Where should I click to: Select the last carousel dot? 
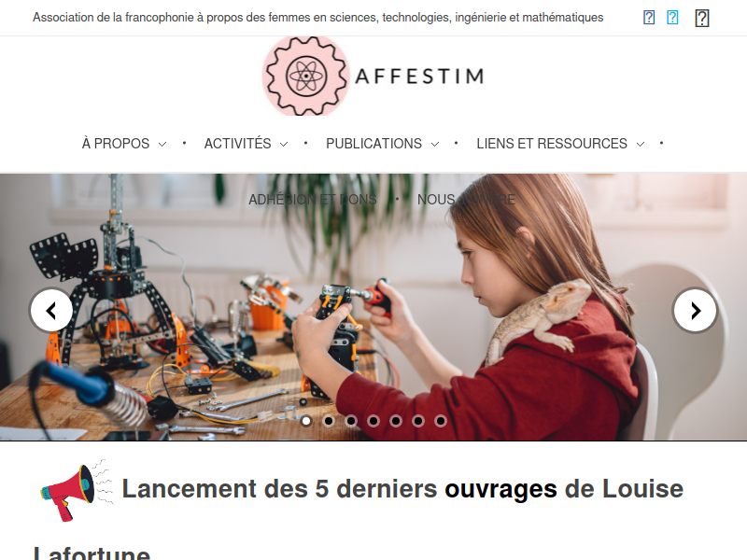tap(441, 421)
